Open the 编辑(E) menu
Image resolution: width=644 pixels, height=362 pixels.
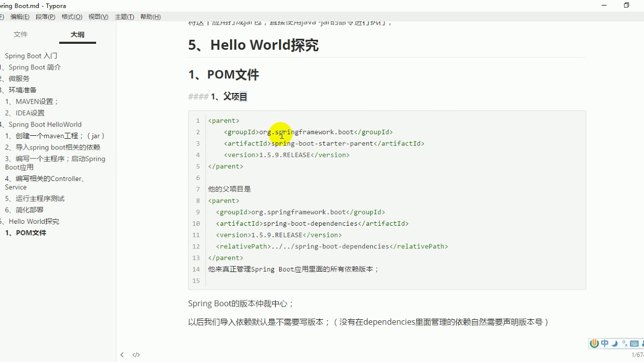click(x=20, y=17)
